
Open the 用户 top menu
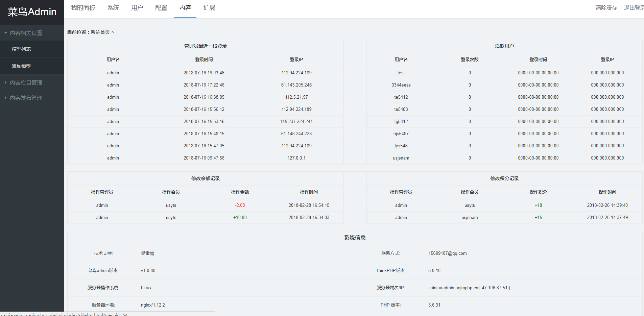click(137, 8)
